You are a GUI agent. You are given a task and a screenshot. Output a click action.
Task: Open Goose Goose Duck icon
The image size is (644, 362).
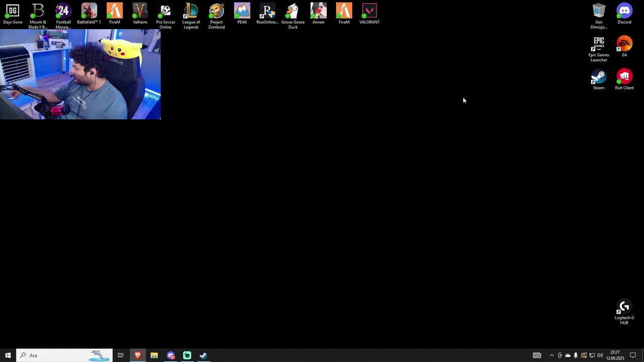pyautogui.click(x=293, y=16)
